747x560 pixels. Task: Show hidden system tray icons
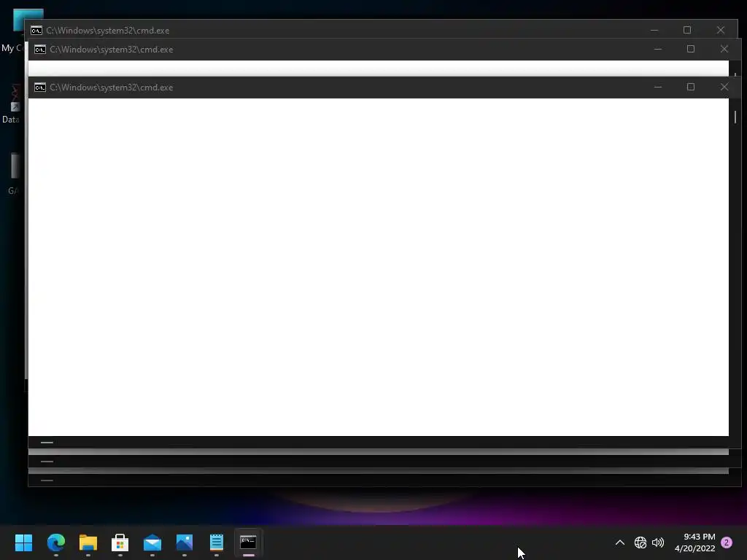point(620,542)
